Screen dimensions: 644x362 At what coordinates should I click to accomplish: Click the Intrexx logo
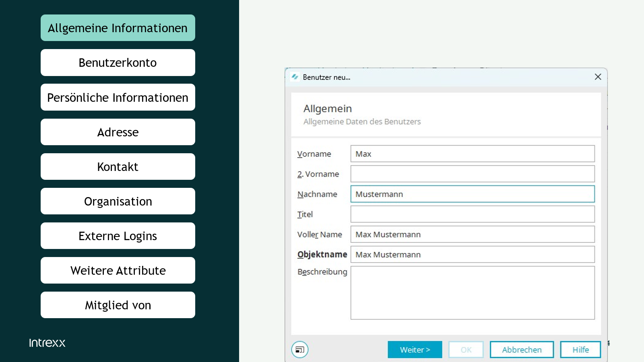click(47, 343)
